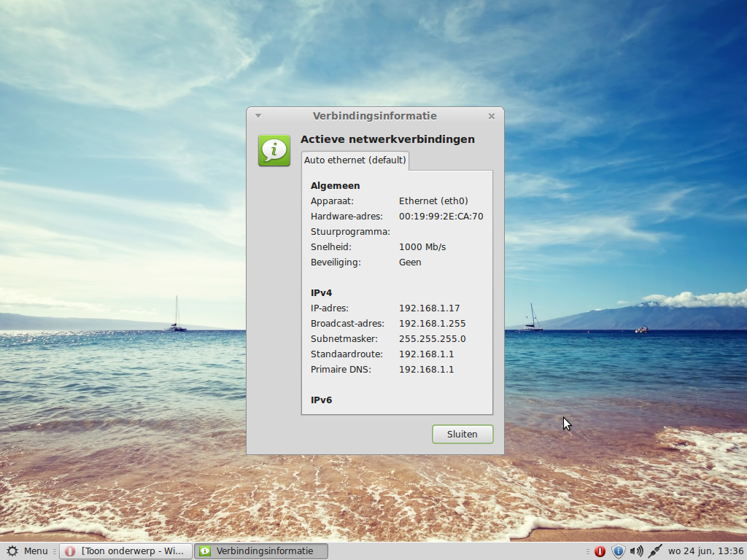The width and height of the screenshot is (747, 560).
Task: Click the Actieve netwerkverbindingen heading
Action: coord(387,139)
